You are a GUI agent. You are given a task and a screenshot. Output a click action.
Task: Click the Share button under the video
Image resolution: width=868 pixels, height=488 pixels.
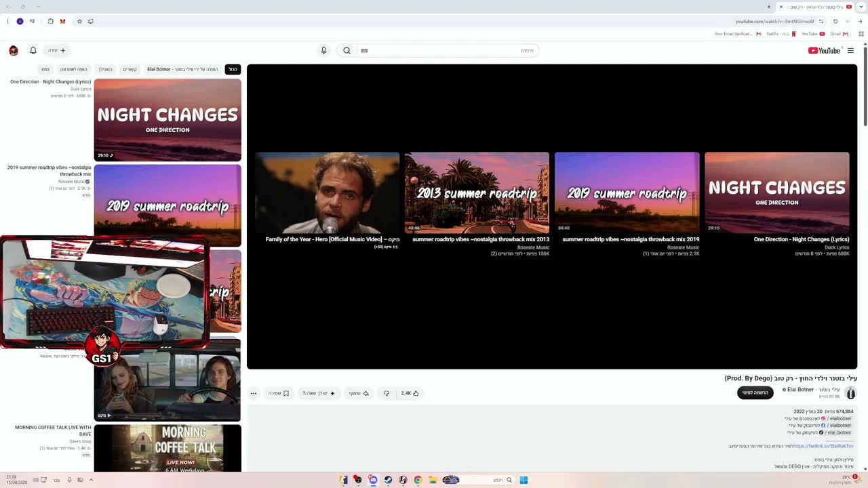coord(359,393)
